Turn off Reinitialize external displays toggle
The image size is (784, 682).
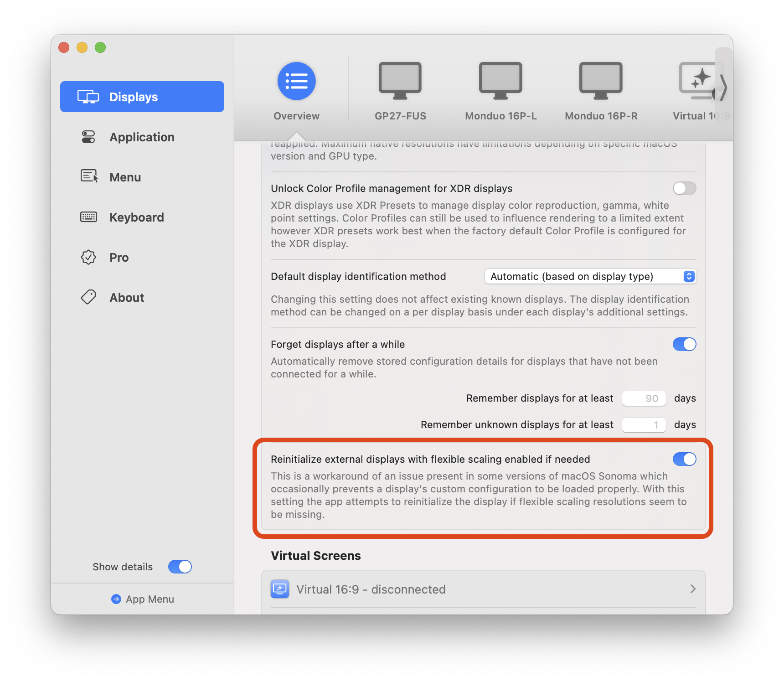(684, 459)
